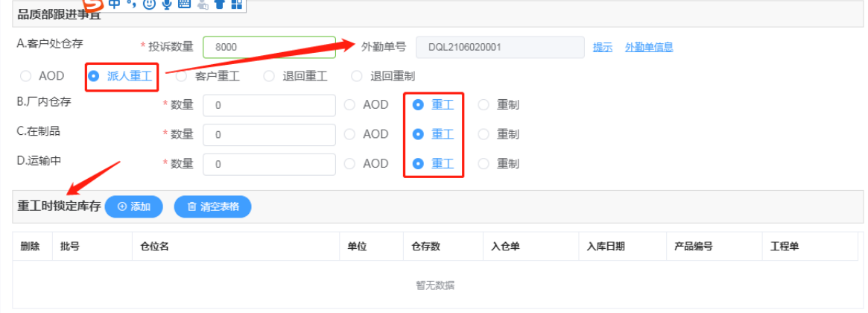Open the emoji smiley icon
The image size is (868, 313).
(x=149, y=4)
